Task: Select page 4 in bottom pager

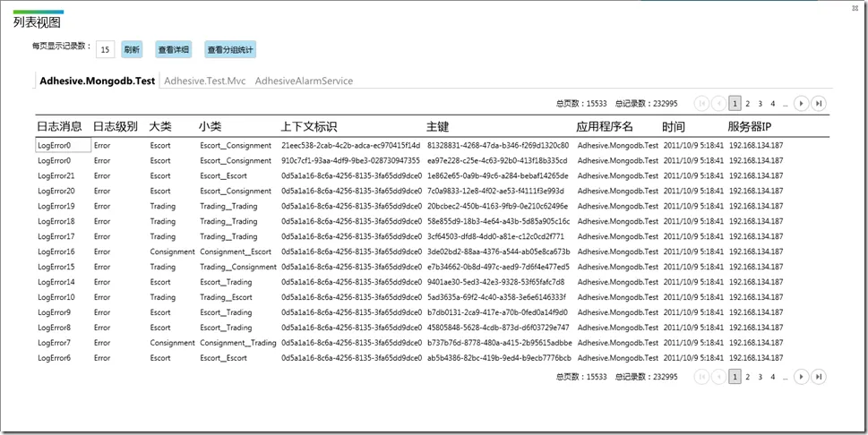Action: pos(773,377)
